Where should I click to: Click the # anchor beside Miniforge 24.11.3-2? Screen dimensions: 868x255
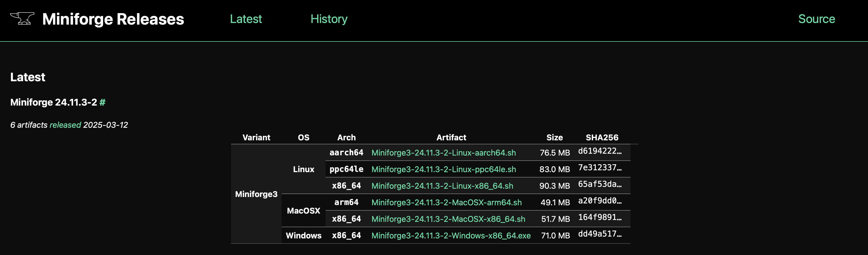(x=103, y=102)
